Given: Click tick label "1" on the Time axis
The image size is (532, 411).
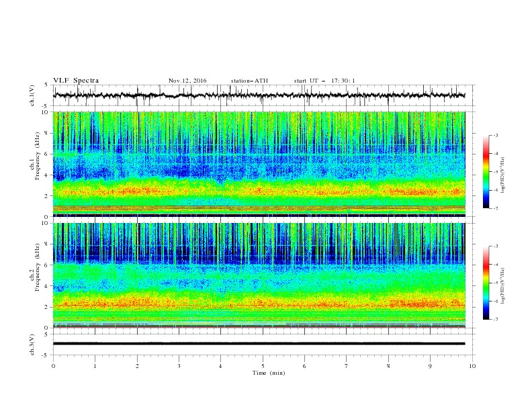Looking at the screenshot, I should pos(95,366).
